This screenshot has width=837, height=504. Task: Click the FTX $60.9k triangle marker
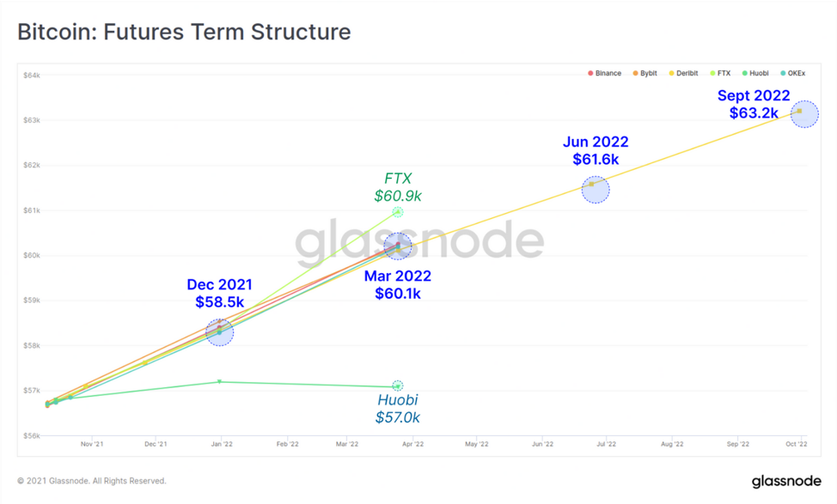point(398,212)
